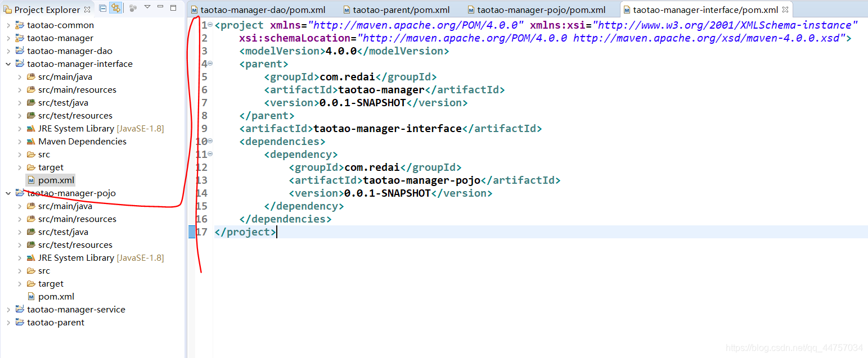Viewport: 868px width, 358px height.
Task: Fold the dependency element at line 11
Action: point(210,154)
